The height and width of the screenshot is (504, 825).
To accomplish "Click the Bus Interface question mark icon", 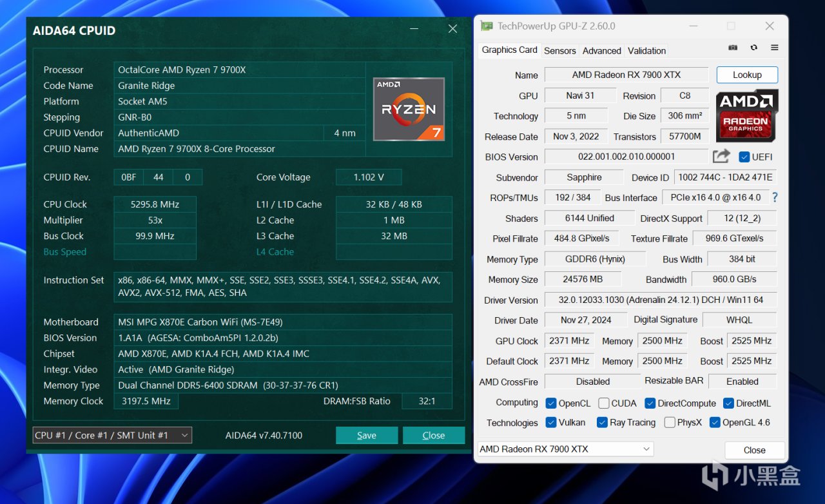I will (775, 197).
